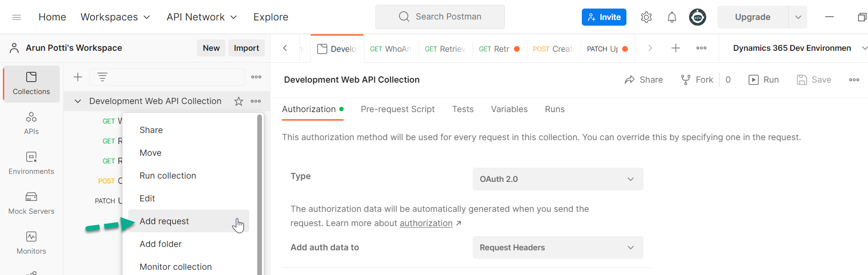
Task: Open the Monitors sidebar section
Action: pos(31,243)
